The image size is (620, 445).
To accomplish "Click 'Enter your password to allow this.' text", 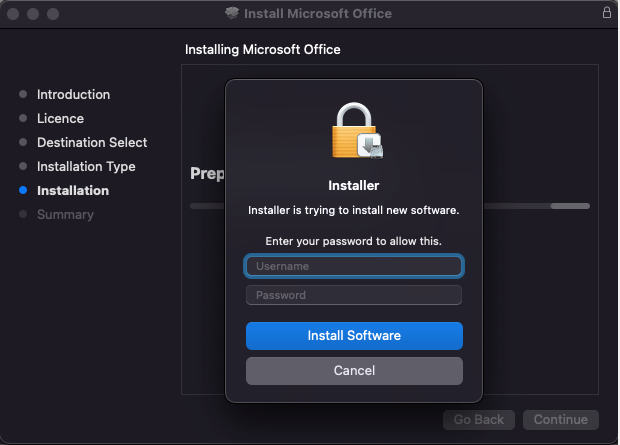I will coord(353,241).
